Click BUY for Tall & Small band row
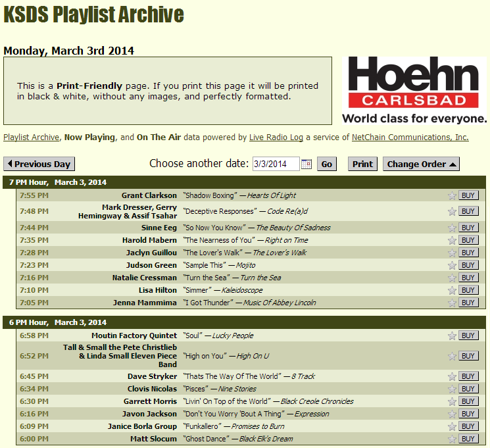The width and height of the screenshot is (490, 448). (x=468, y=356)
